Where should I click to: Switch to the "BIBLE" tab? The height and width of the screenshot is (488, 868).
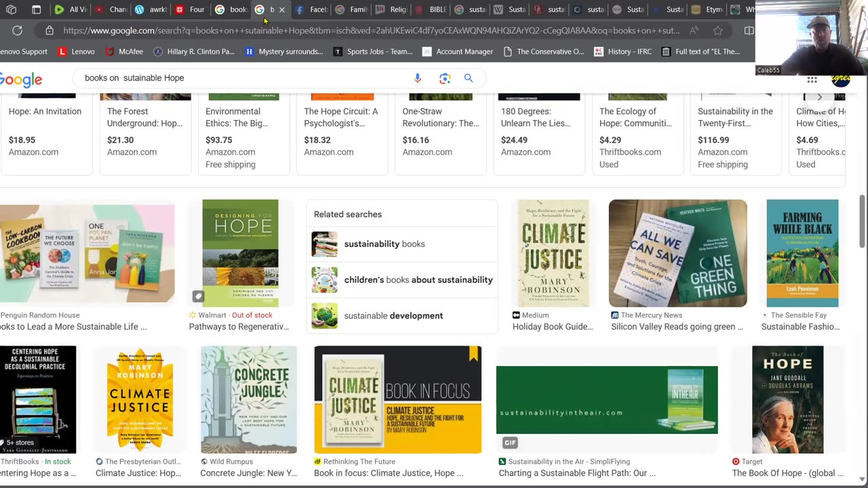pyautogui.click(x=430, y=9)
